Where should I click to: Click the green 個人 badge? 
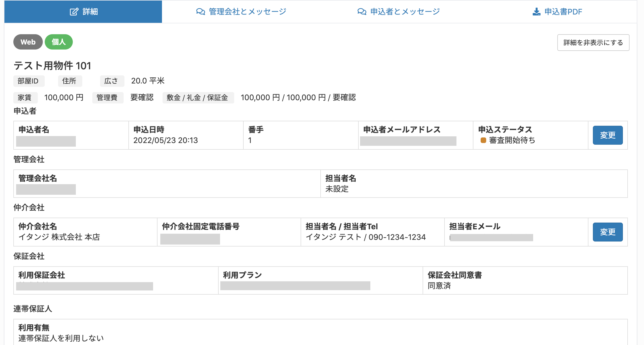(59, 42)
